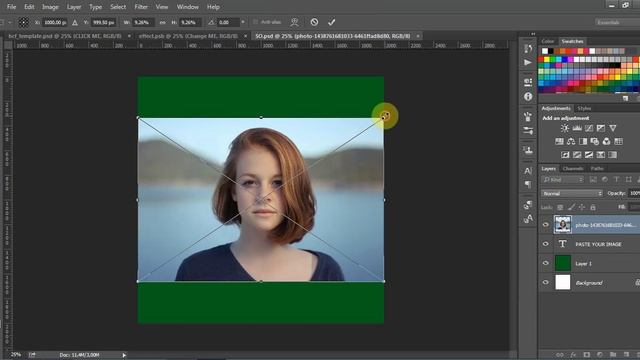The image size is (640, 360).
Task: Toggle lock all padlock in Layers panel
Action: (x=593, y=207)
